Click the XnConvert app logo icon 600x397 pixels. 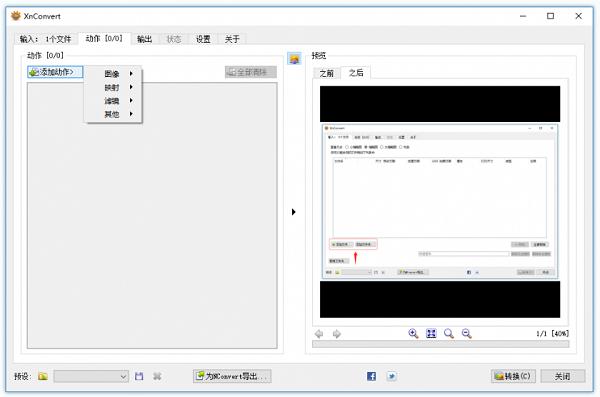(x=16, y=16)
